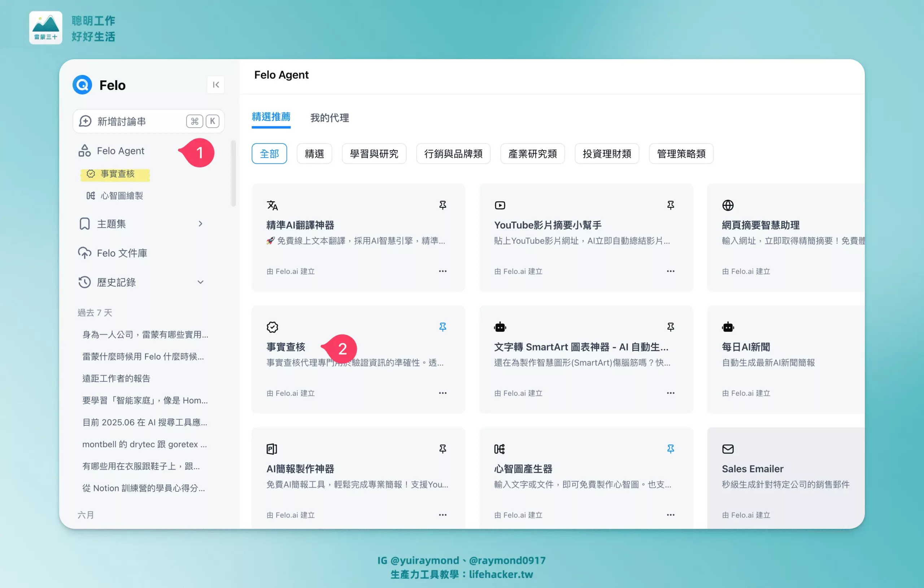Open the 精準AI翻譯神器 agent title

[300, 225]
